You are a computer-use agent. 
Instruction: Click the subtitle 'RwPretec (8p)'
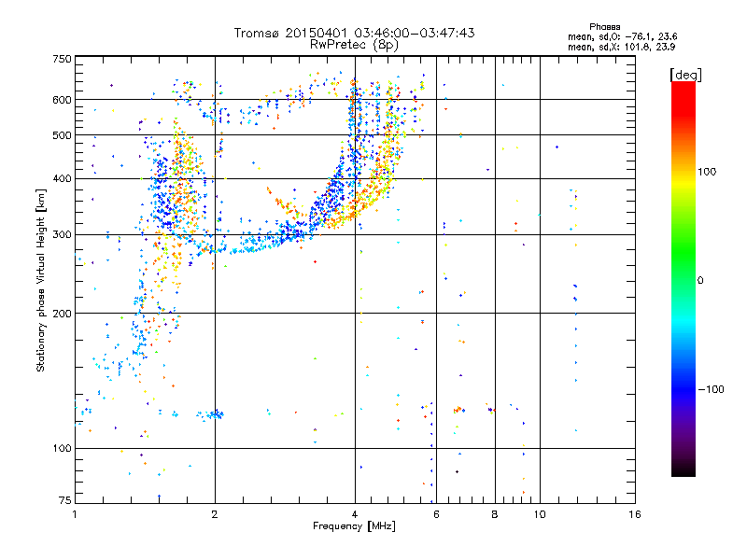(354, 45)
